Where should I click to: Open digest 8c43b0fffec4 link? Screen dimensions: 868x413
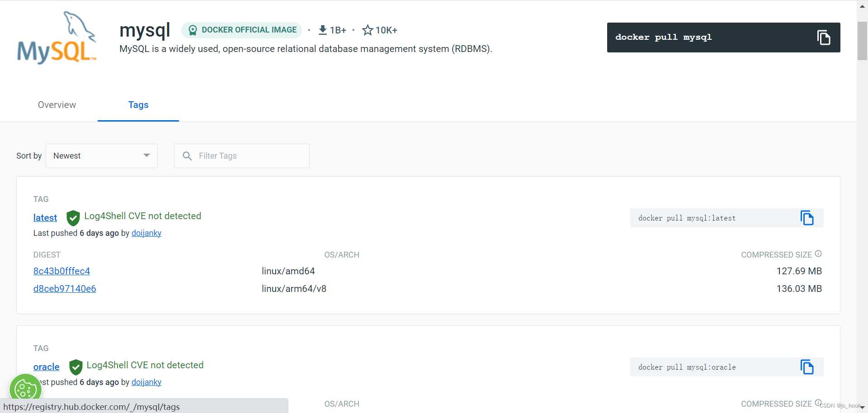(x=61, y=271)
